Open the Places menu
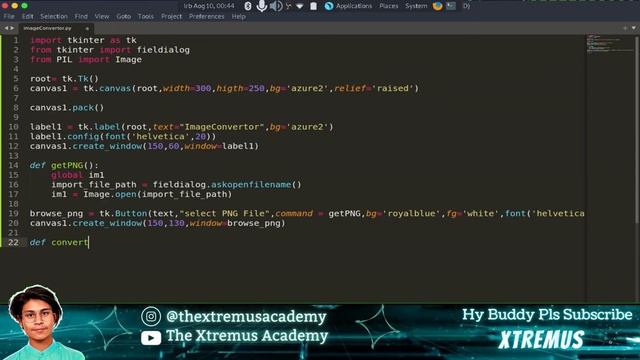This screenshot has width=640, height=360. 388,6
